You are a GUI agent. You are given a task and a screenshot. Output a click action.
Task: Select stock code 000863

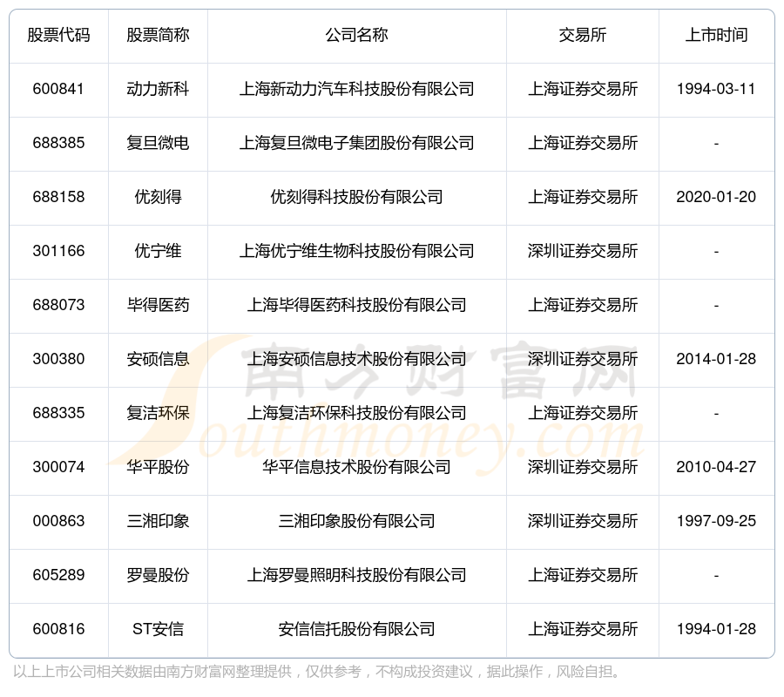[58, 521]
